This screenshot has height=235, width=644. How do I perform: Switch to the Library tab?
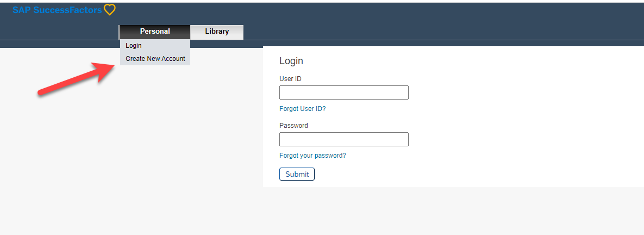(217, 32)
